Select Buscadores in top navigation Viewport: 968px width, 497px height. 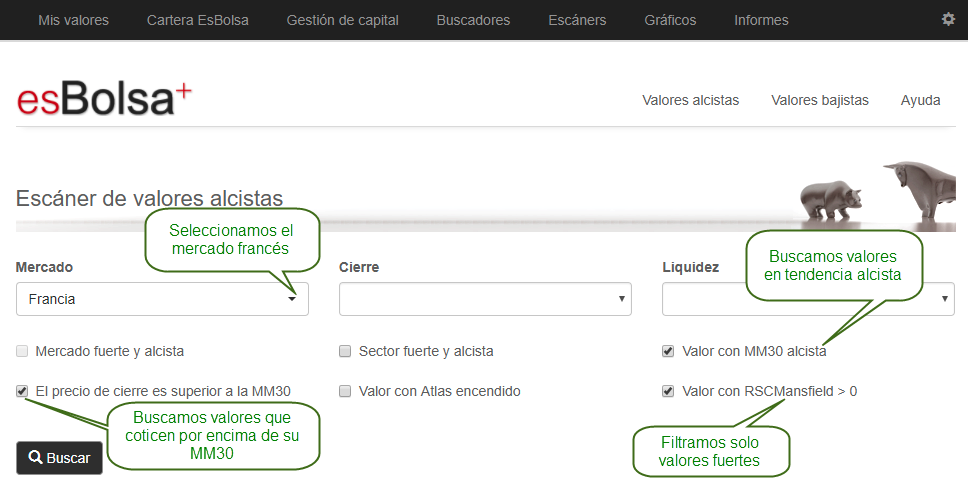pos(473,20)
